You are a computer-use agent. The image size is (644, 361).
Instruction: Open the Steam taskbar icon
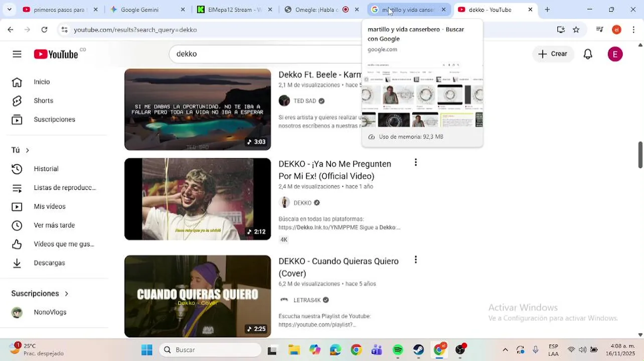coord(418,350)
